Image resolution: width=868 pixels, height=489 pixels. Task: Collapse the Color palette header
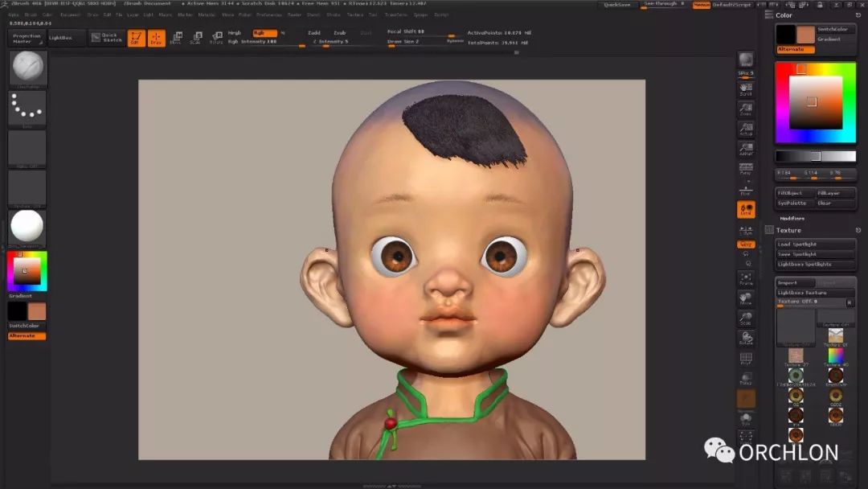783,15
